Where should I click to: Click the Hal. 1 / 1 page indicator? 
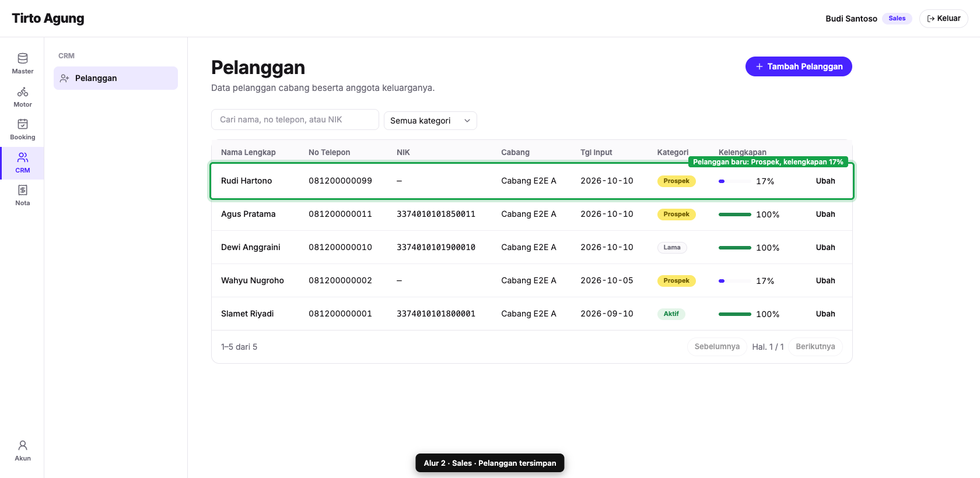768,347
